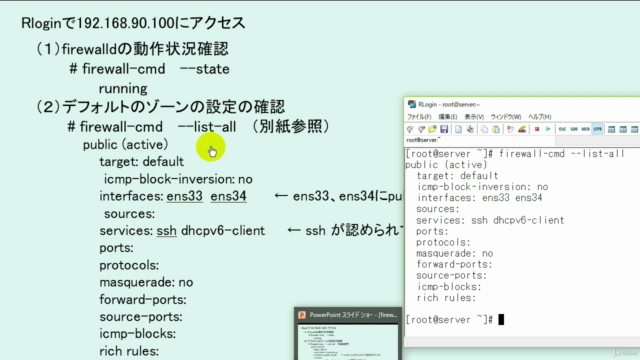
Task: Click 'icmp-blocks:' in the terminal
Action: pos(449,287)
